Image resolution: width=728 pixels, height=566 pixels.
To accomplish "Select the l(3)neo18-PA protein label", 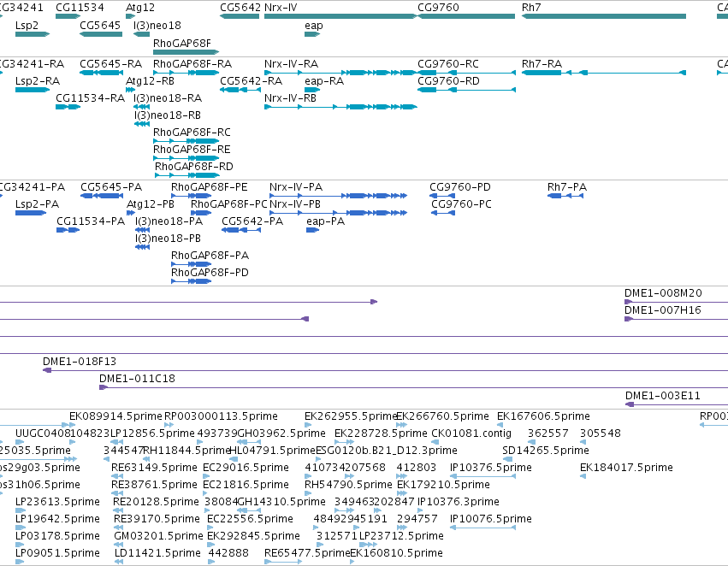I will tap(169, 221).
